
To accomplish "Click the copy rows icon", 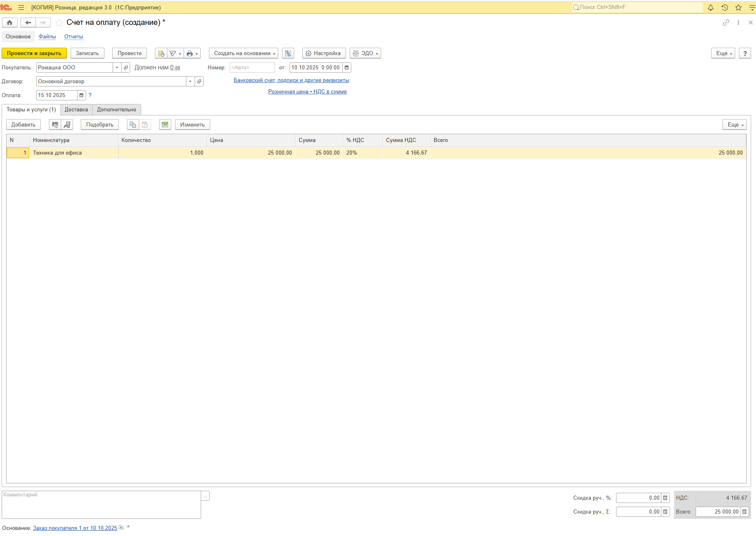I will click(133, 125).
